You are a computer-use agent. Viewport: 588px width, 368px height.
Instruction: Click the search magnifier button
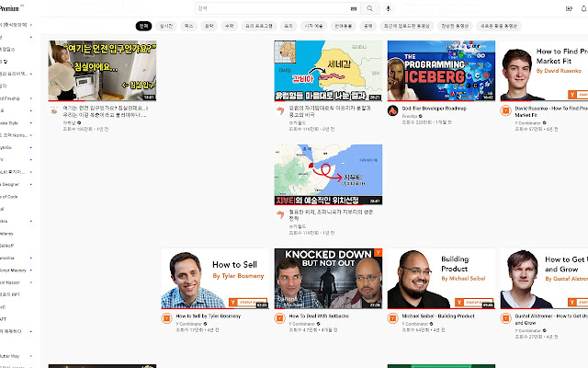(369, 8)
